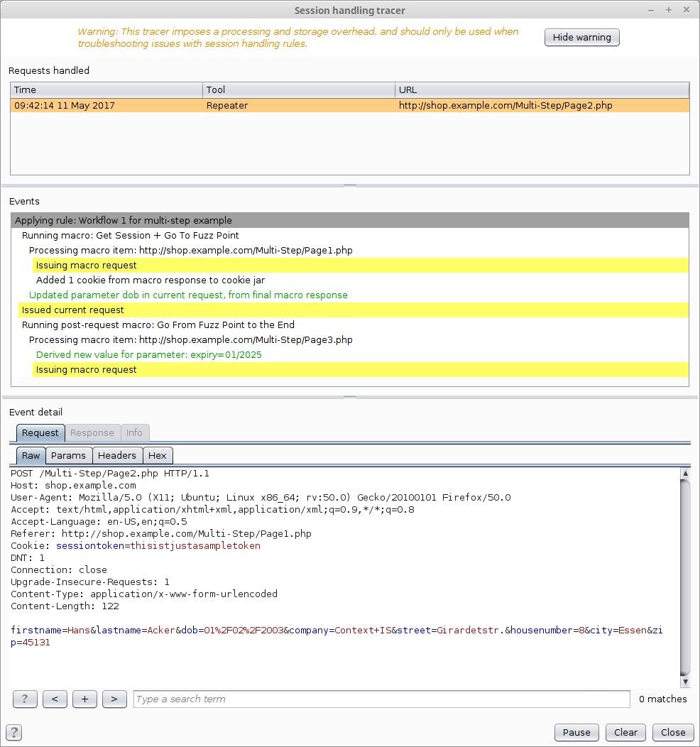This screenshot has height=747, width=700.
Task: Click the User-Agent header line
Action: click(261, 497)
